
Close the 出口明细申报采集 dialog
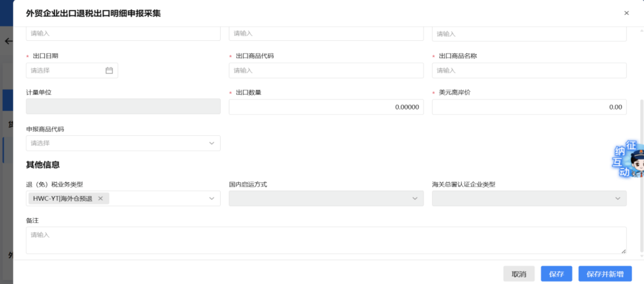(626, 13)
